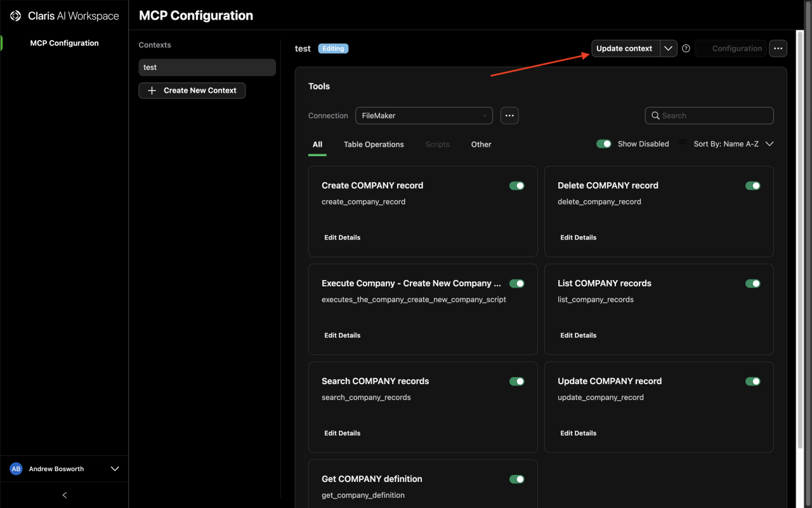
Task: Open the Sort By Name A-Z dropdown
Action: [769, 144]
